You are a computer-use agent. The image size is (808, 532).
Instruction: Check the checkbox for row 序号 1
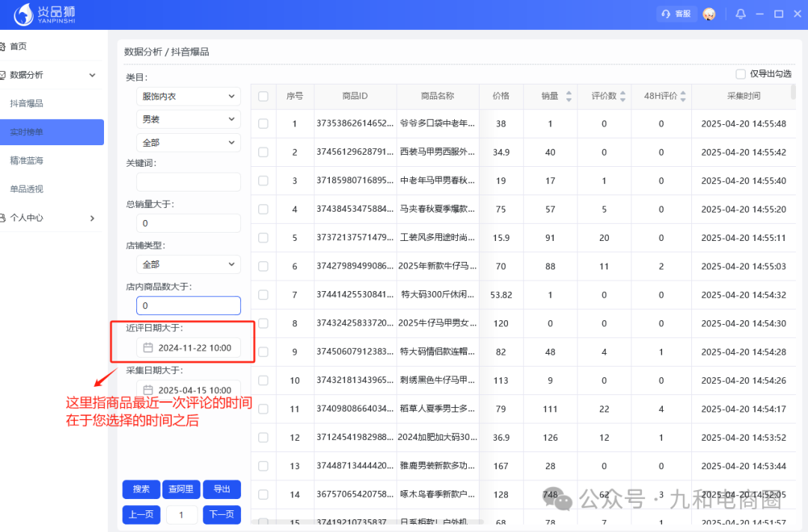(x=264, y=123)
